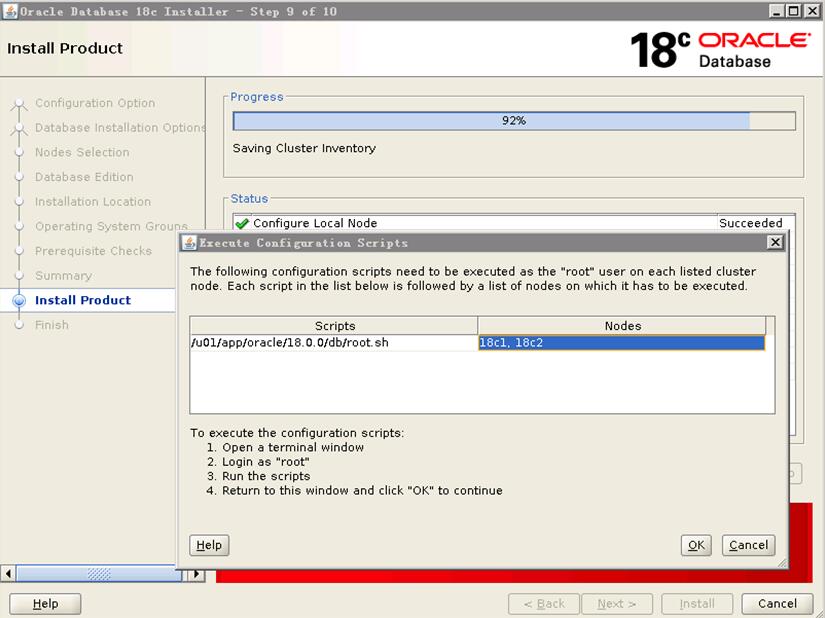Click the Configure Local Node status row
The image size is (825, 618).
[514, 223]
